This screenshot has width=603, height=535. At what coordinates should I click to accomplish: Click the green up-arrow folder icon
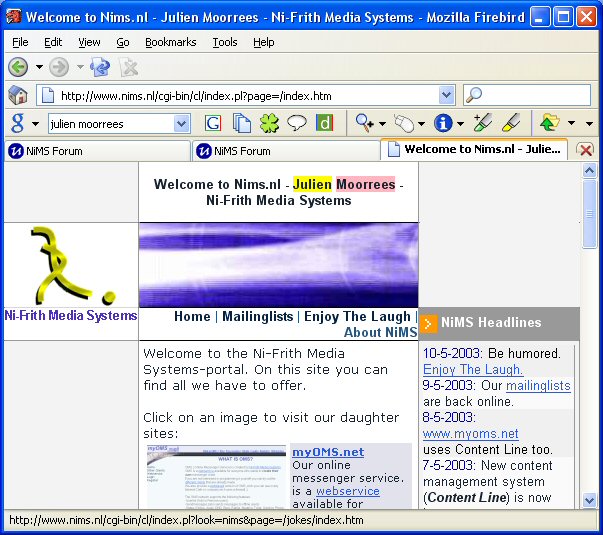point(550,123)
